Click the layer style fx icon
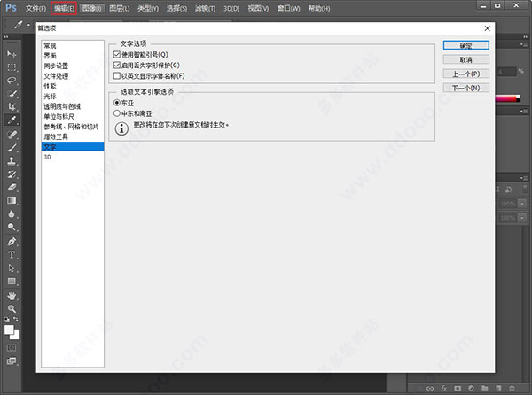This screenshot has height=395, width=532. click(x=444, y=388)
